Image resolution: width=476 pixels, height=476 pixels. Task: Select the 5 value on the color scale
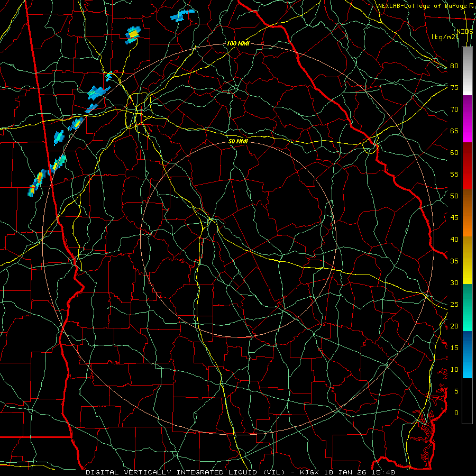[x=456, y=391]
